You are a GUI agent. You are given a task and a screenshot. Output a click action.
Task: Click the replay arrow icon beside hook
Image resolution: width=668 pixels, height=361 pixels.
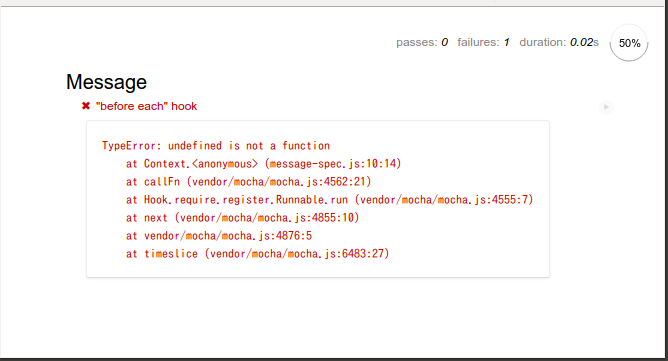point(606,107)
